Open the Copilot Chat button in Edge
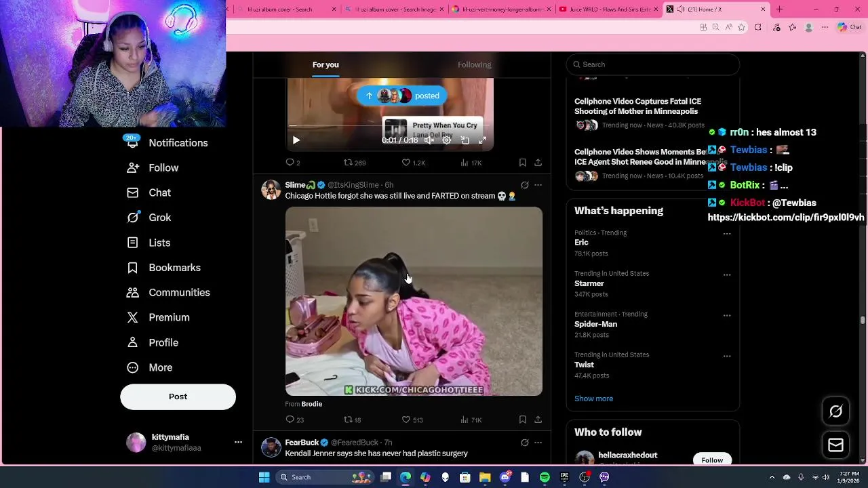 click(x=851, y=27)
